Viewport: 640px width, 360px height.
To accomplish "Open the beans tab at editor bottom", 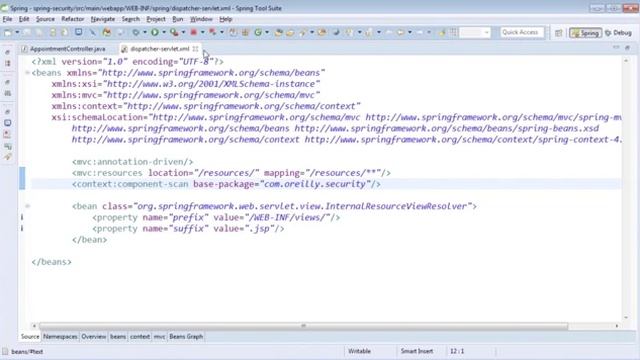I will click(x=118, y=337).
